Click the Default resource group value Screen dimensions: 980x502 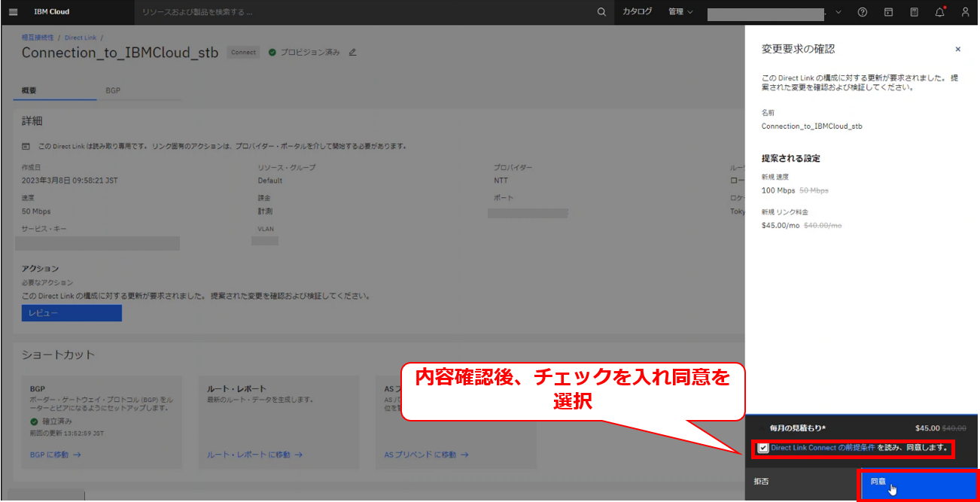point(270,181)
